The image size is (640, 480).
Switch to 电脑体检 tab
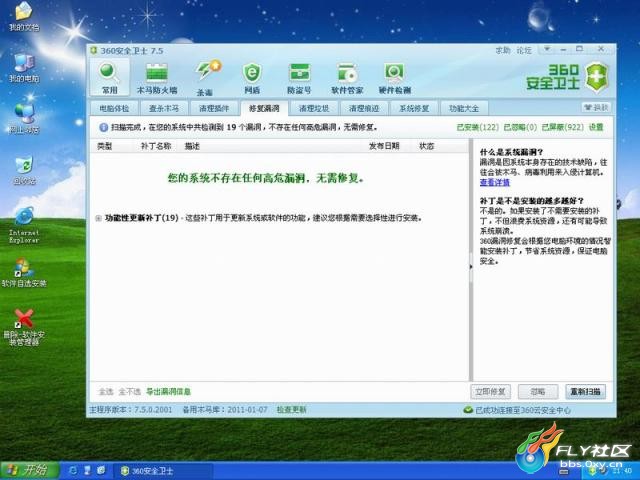(x=114, y=109)
